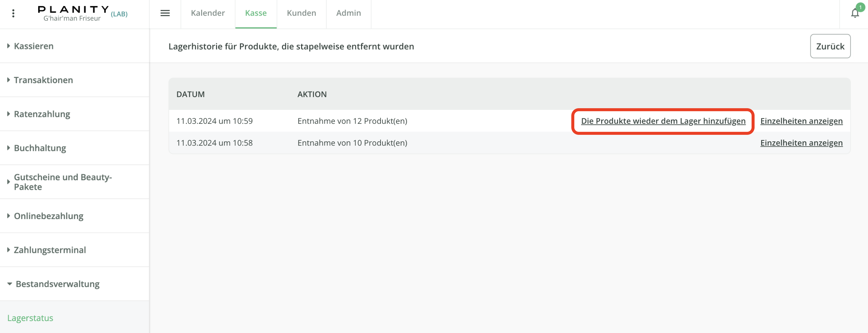868x333 pixels.
Task: Collapse the Bestandsverwaltung section
Action: [x=57, y=284]
